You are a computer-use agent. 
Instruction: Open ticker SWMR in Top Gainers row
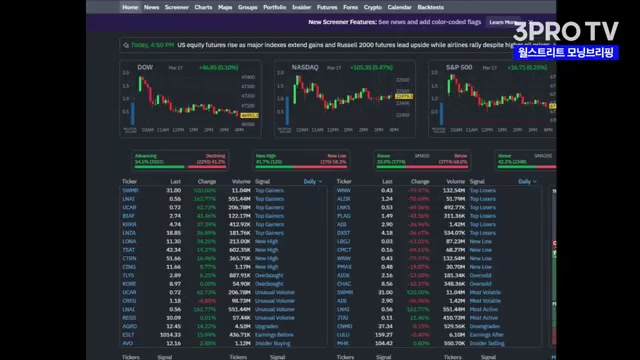(130, 191)
